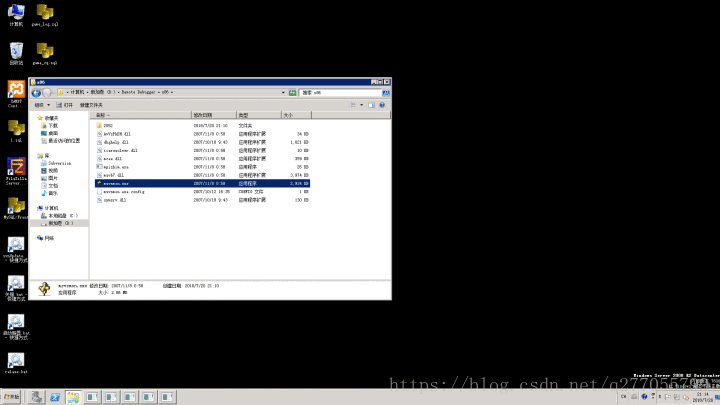This screenshot has width=720, height=405.
Task: Click msvsmon.exe icon in details pane
Action: pos(45,289)
